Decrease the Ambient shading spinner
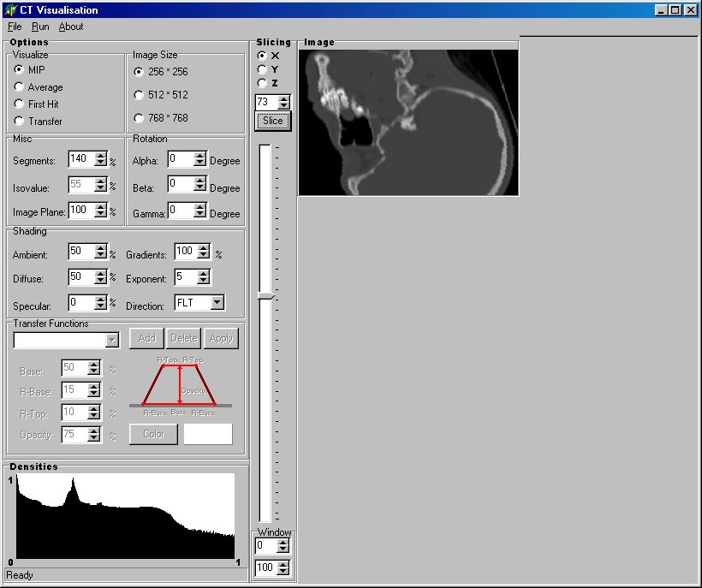702x588 pixels. point(100,256)
